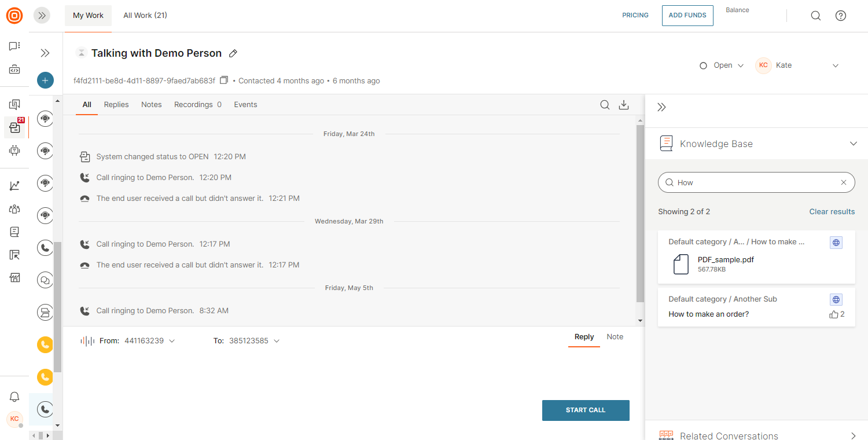Click the Knowledge Base search field
This screenshot has width=868, height=440.
click(756, 182)
